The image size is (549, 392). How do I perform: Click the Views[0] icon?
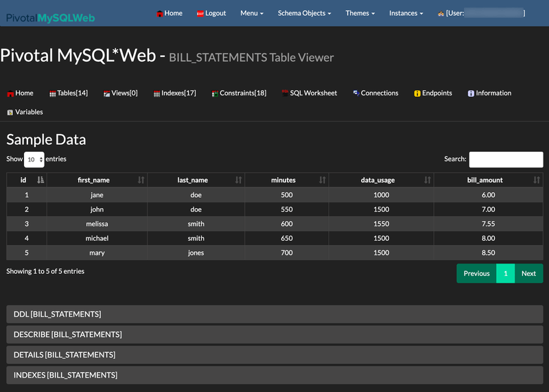[x=106, y=93]
